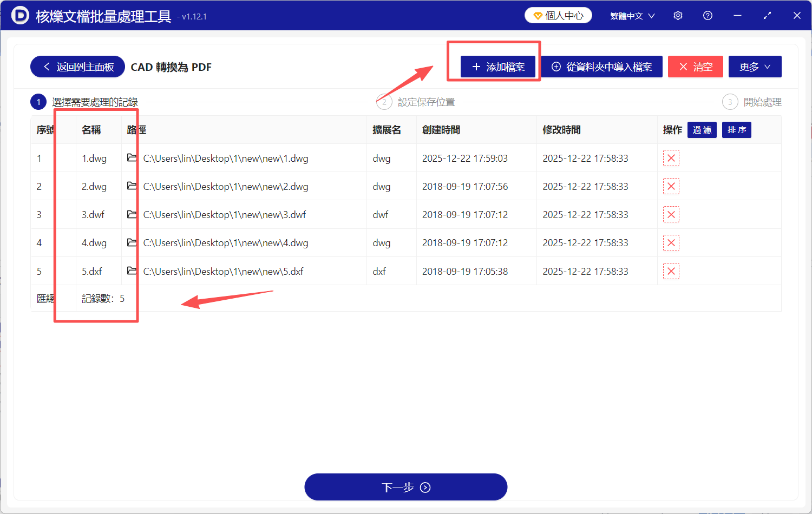Clear all records with 清空

695,66
